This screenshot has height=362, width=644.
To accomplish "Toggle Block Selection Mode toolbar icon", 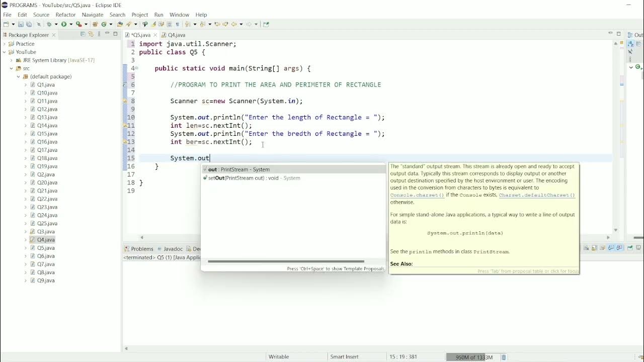I will pos(169,24).
